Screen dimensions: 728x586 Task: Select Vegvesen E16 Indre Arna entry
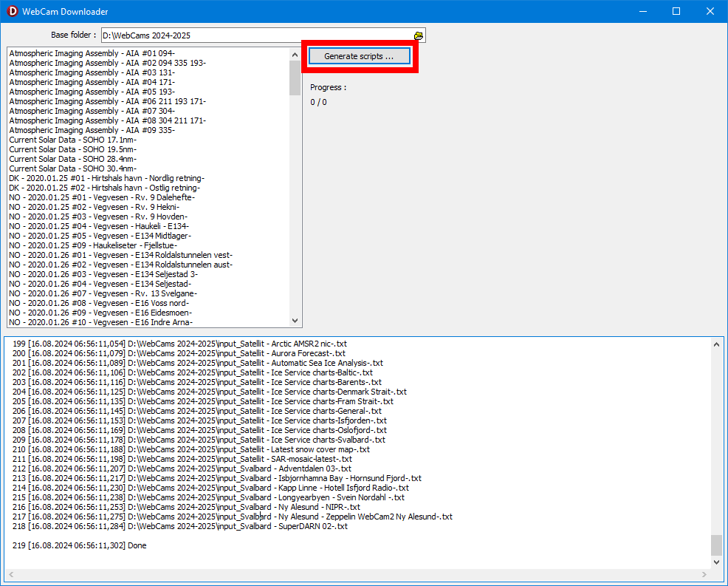tap(102, 322)
